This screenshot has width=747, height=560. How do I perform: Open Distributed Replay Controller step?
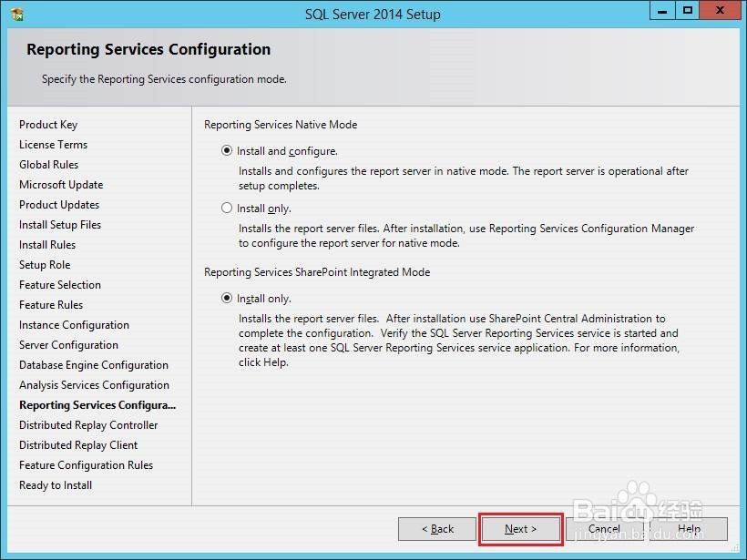88,425
